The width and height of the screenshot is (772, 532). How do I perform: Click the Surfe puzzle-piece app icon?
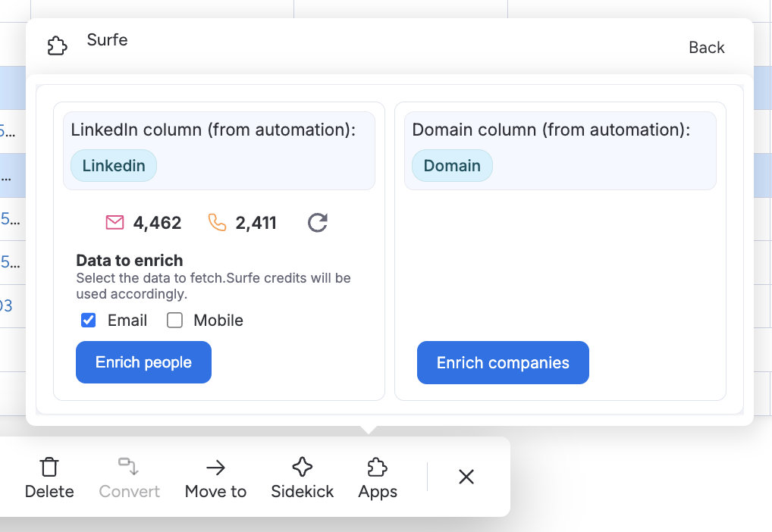click(58, 46)
